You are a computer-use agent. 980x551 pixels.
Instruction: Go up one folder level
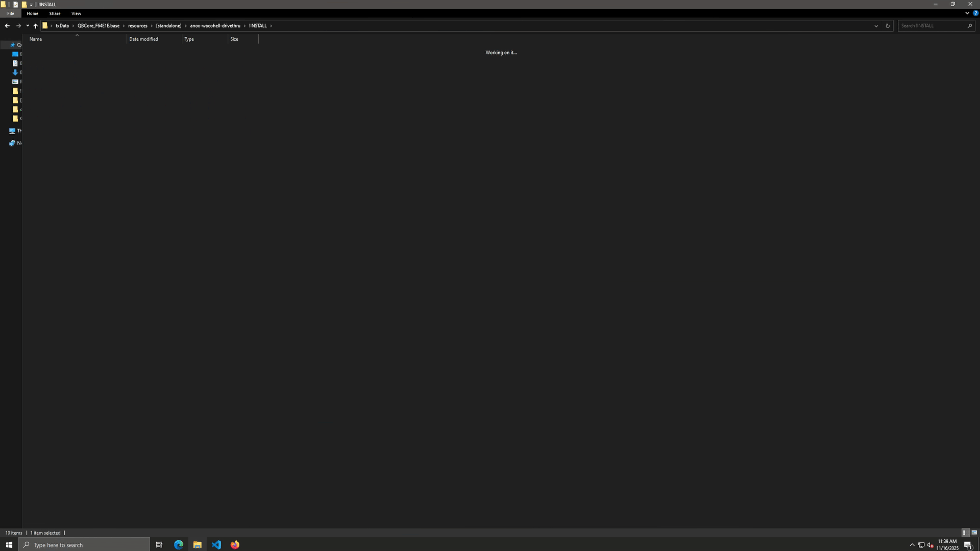[x=35, y=26]
